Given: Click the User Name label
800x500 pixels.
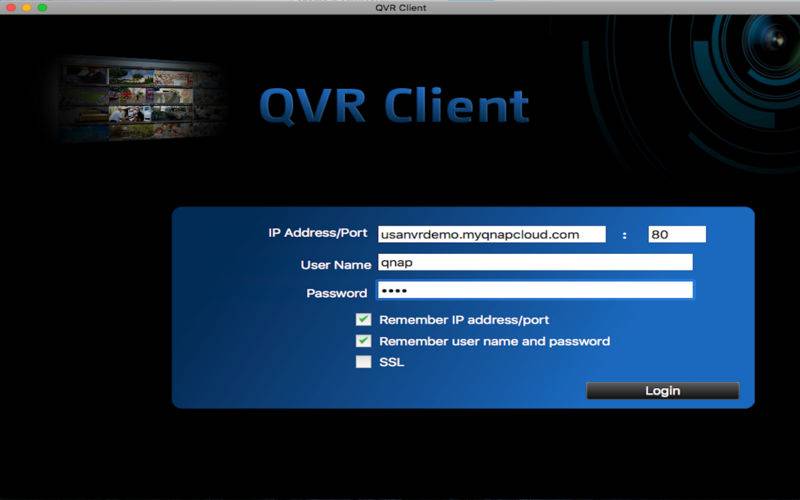Looking at the screenshot, I should coord(336,265).
